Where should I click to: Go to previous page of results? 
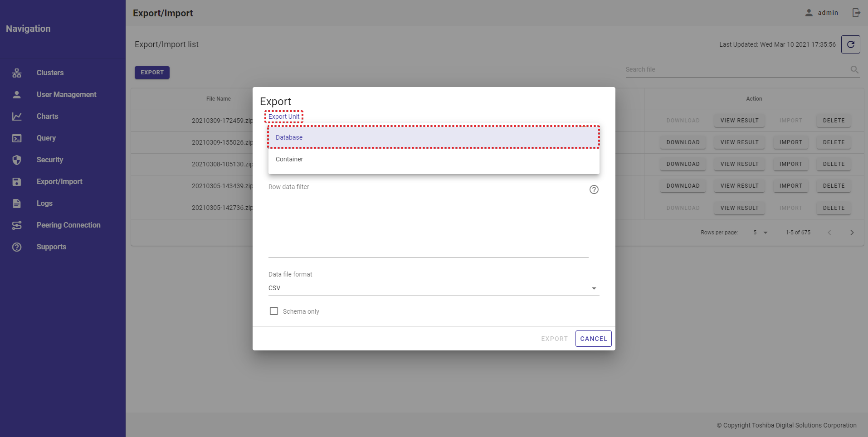click(x=829, y=233)
